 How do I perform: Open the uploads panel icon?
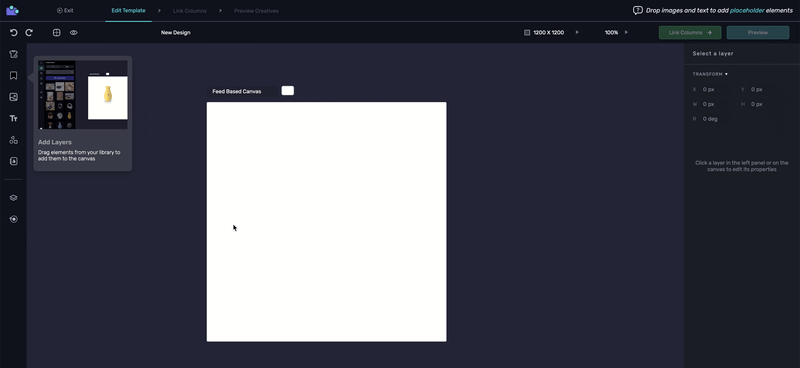tap(14, 161)
